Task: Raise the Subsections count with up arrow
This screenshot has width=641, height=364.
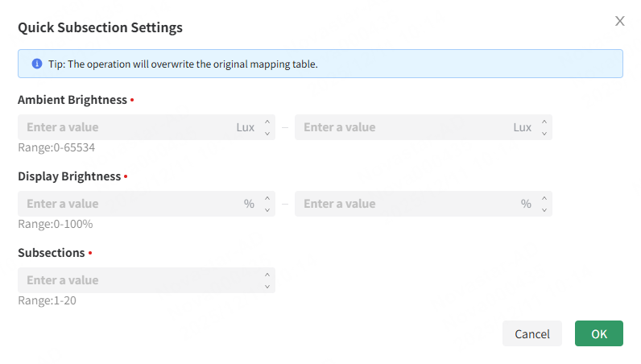Action: coord(267,275)
